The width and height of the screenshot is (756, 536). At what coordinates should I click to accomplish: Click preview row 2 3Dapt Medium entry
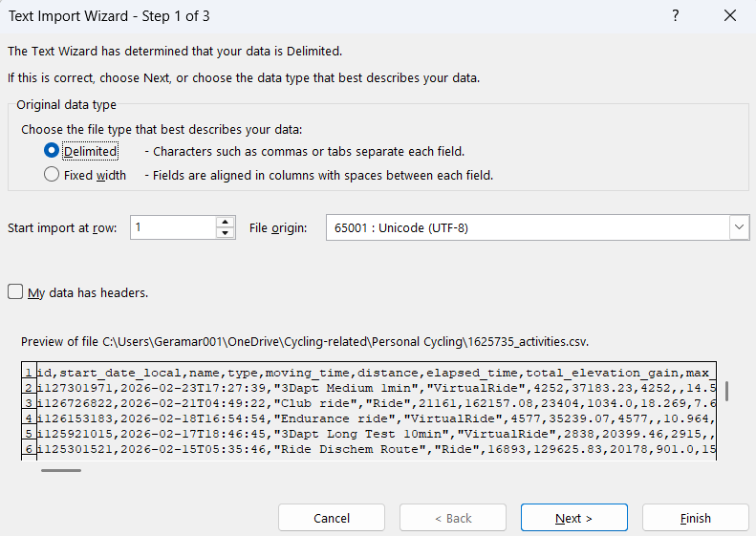tap(373, 388)
